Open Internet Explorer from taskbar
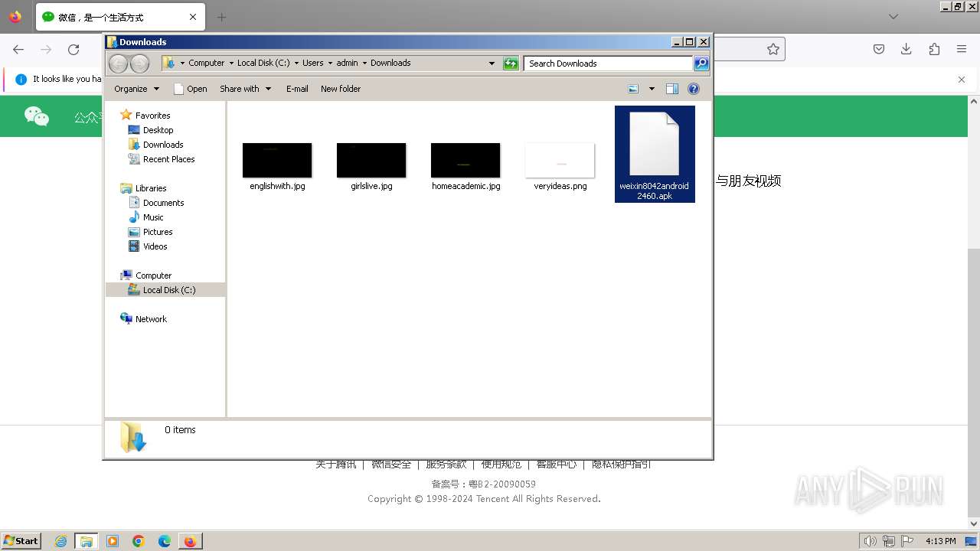 tap(60, 541)
